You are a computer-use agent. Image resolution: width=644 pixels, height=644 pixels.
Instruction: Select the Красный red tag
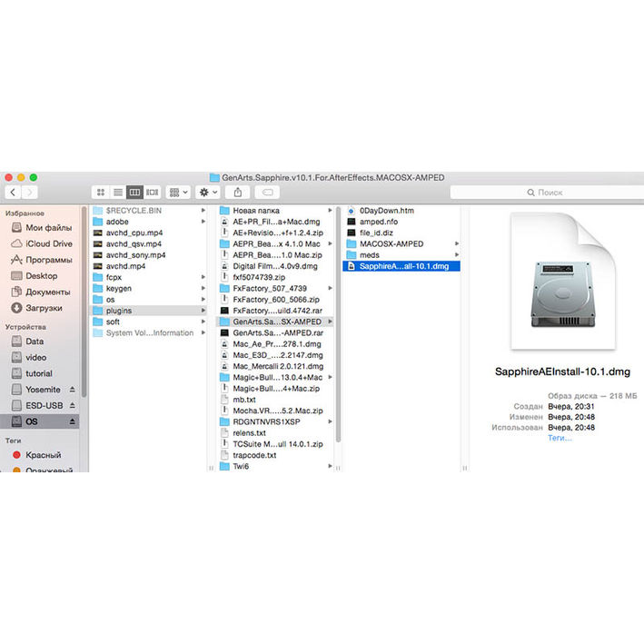pyautogui.click(x=37, y=455)
